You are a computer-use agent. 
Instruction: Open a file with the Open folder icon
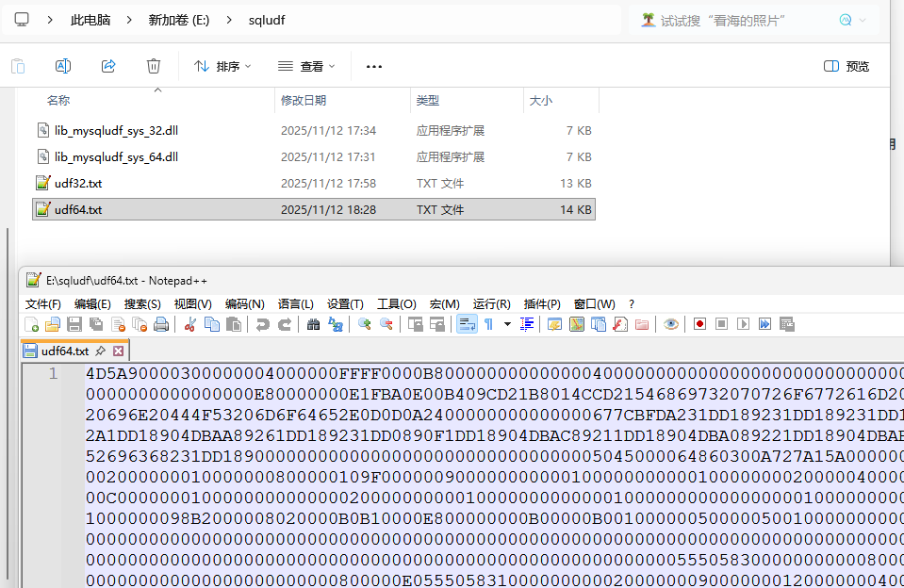click(53, 323)
